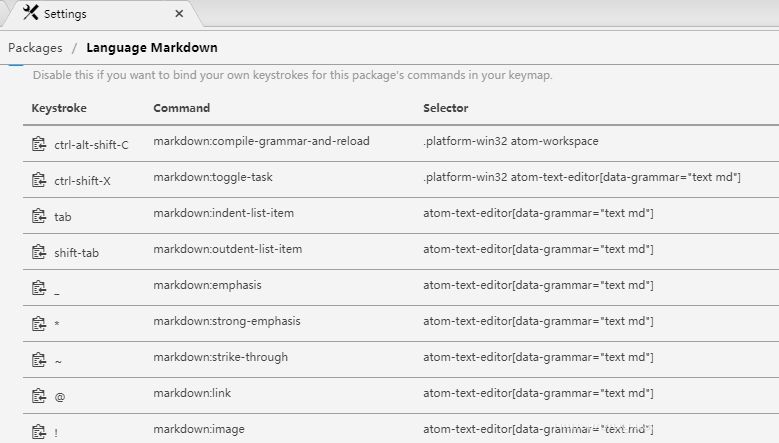Click the Selector column header
Viewport: 779px width, 443px height.
[x=445, y=107]
